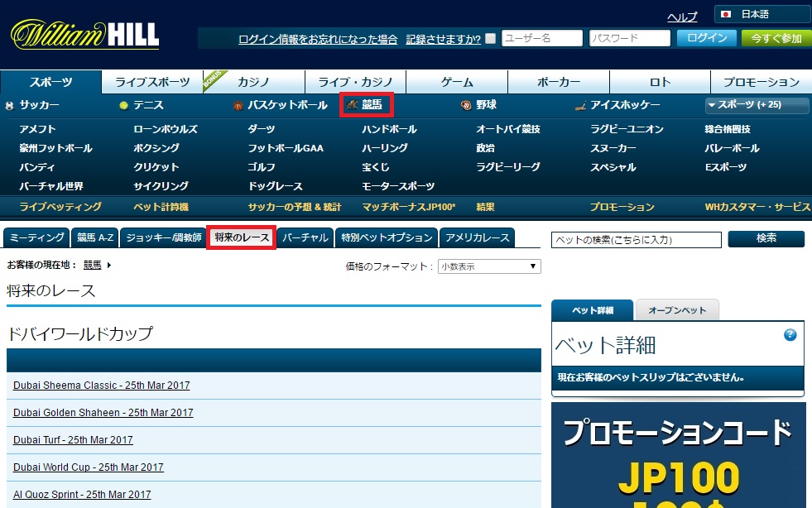Click the ログイン button
The height and width of the screenshot is (508, 812).
click(707, 38)
